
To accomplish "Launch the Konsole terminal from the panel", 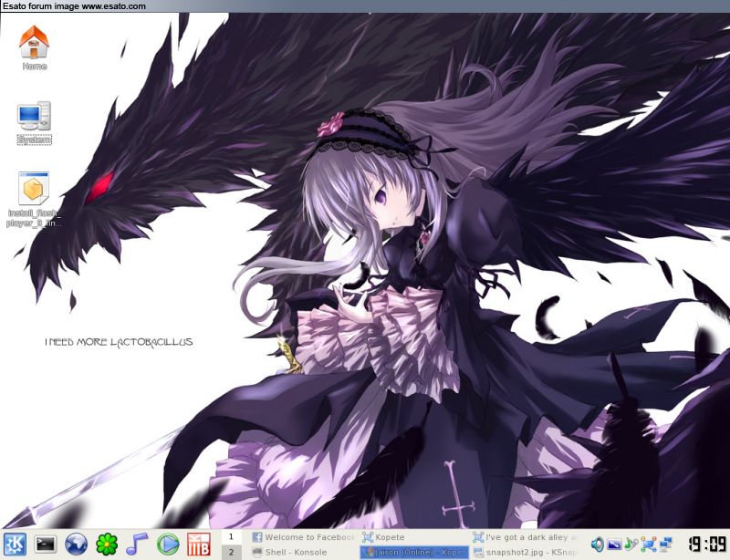I will point(46,544).
